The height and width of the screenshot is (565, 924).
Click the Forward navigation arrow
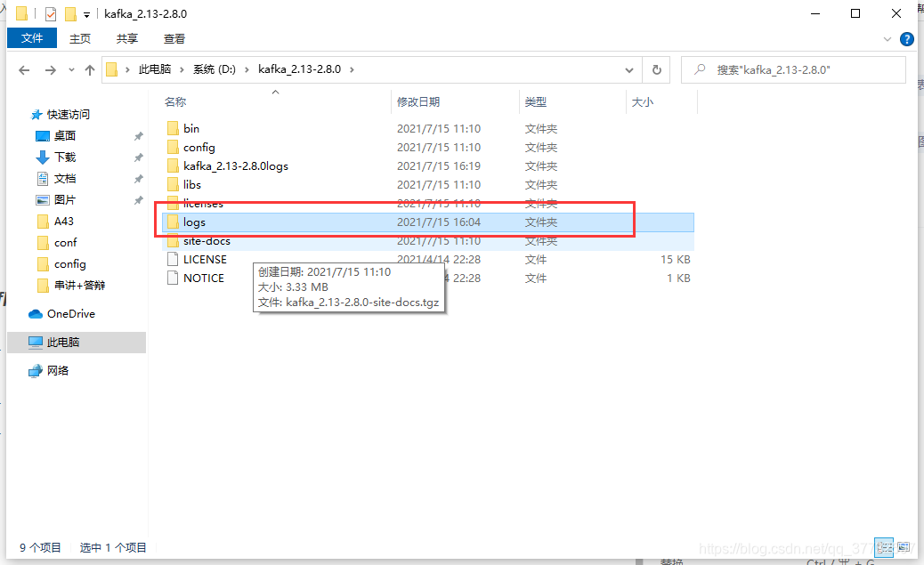(x=51, y=70)
